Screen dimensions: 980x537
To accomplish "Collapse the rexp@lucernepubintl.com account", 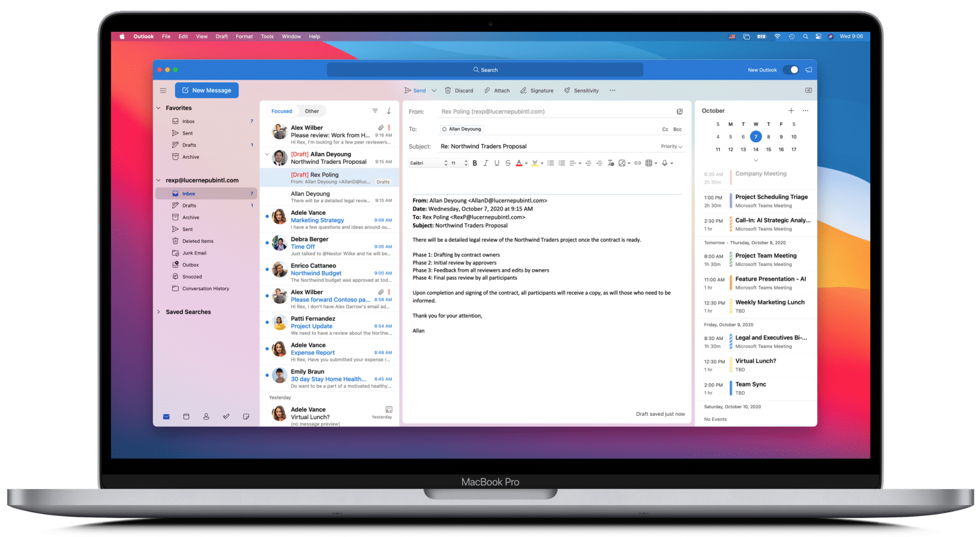I will [159, 180].
